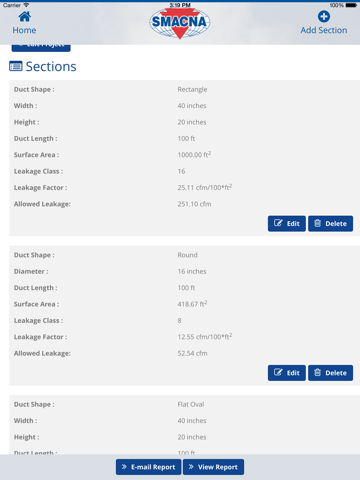The image size is (360, 480).
Task: Click the Add Section text label
Action: coord(324,30)
